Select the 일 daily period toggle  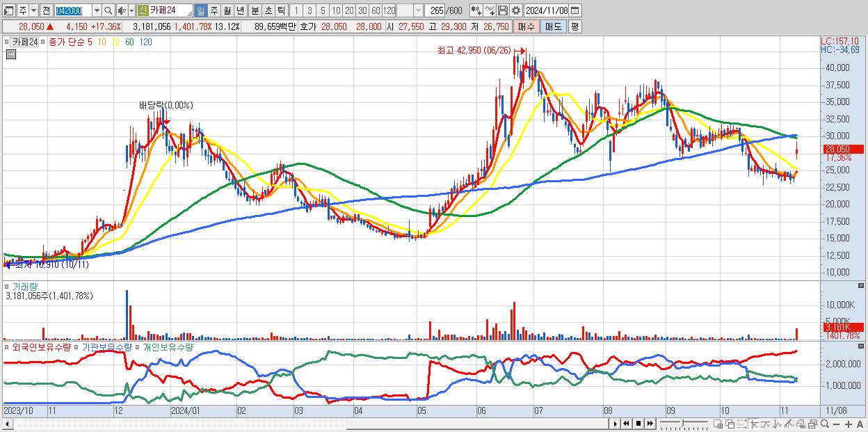[x=201, y=10]
